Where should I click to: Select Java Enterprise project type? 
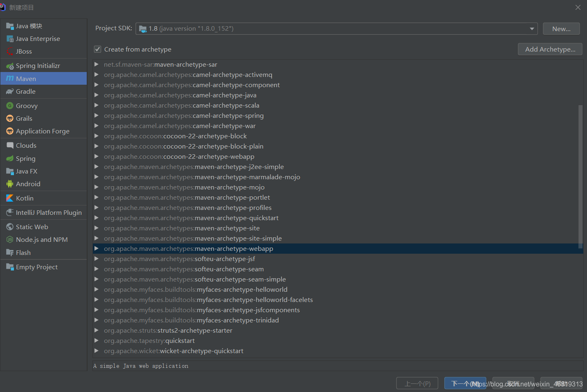tap(44, 39)
